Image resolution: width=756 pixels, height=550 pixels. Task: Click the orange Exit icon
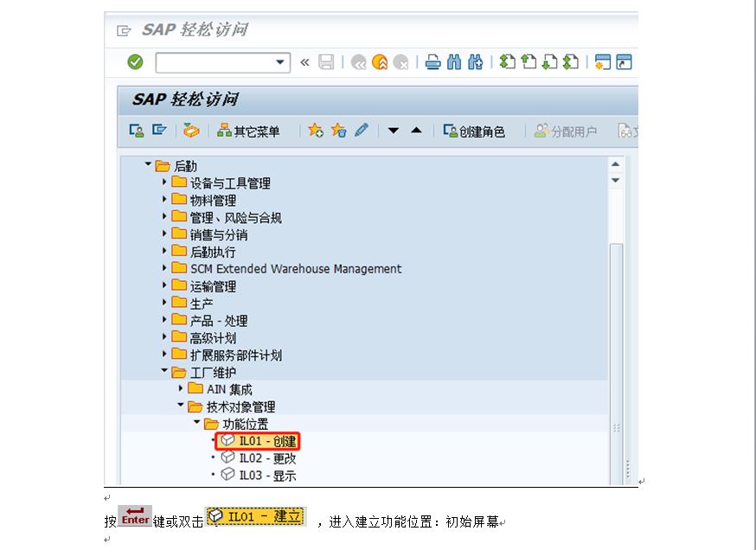tap(380, 62)
